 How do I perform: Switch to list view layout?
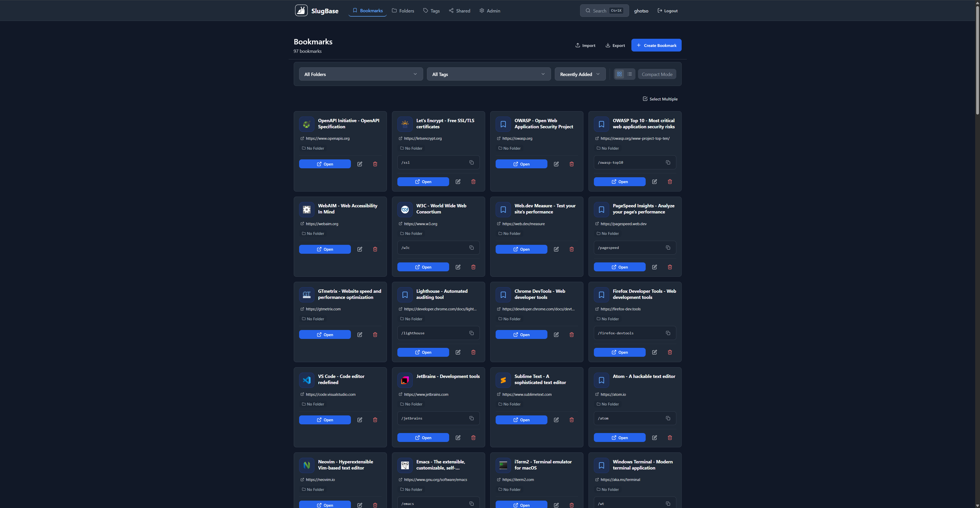(630, 74)
